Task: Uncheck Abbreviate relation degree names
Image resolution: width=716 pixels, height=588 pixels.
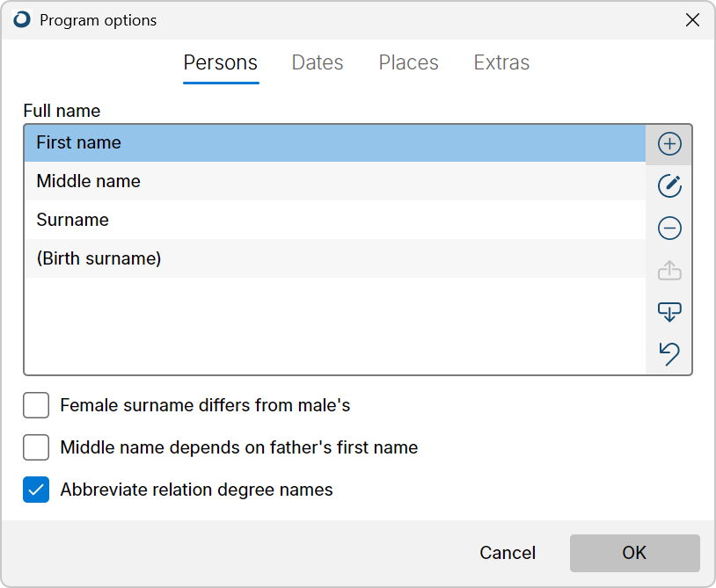Action: pos(36,490)
